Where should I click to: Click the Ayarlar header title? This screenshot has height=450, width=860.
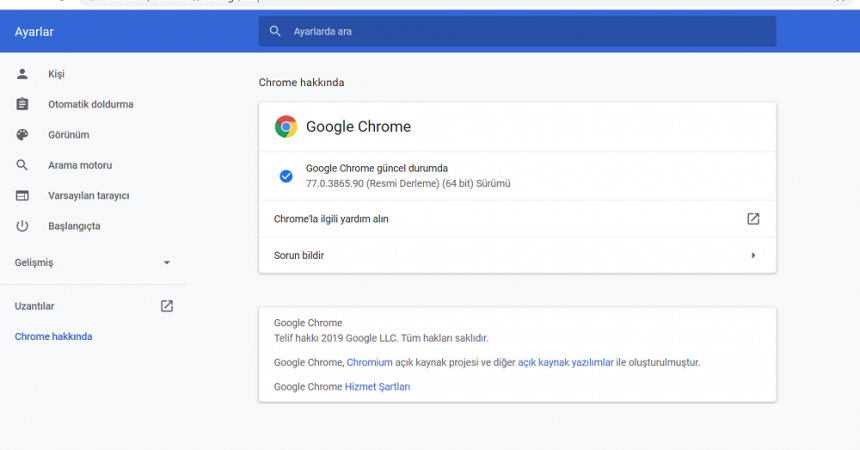(x=34, y=32)
